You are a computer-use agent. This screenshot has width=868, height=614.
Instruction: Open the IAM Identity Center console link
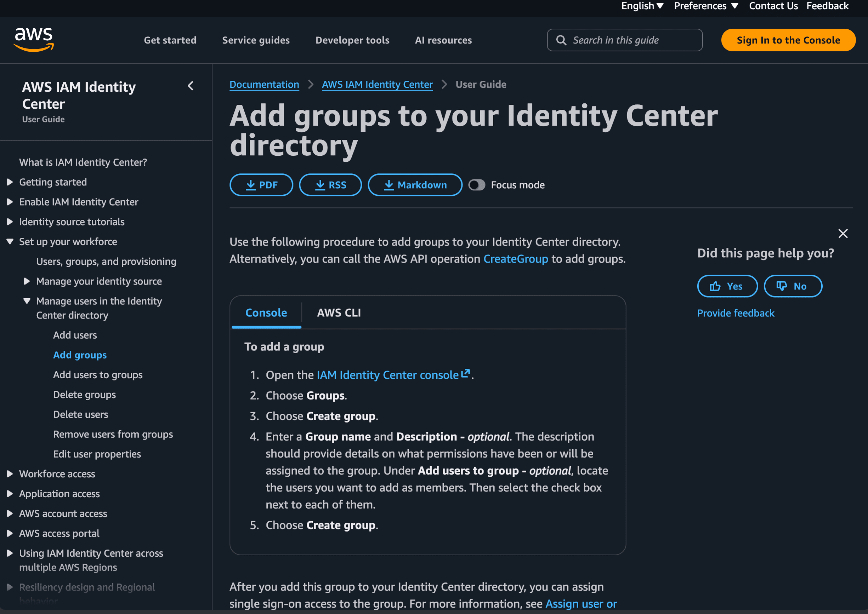point(387,375)
